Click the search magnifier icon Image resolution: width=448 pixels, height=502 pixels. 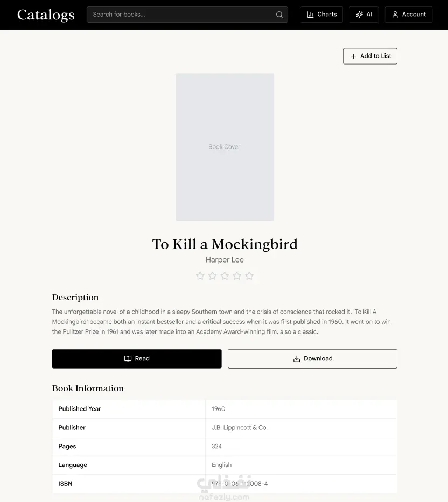pos(279,15)
